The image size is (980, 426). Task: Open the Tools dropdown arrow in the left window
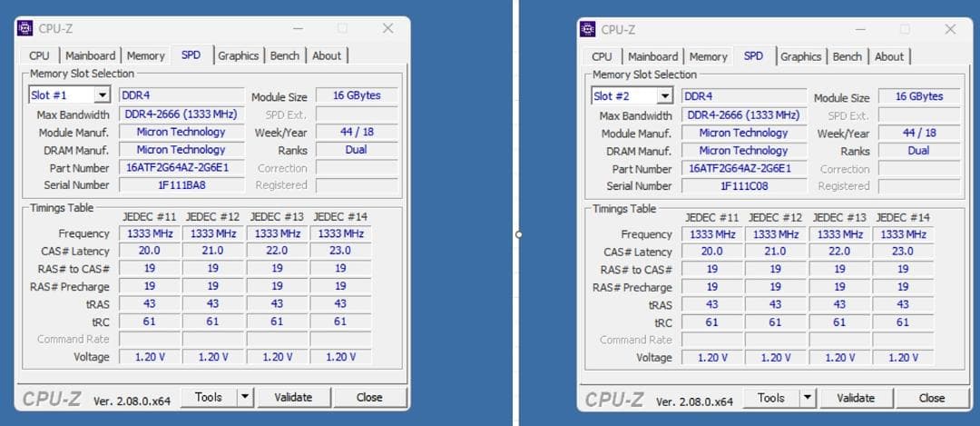[x=245, y=397]
